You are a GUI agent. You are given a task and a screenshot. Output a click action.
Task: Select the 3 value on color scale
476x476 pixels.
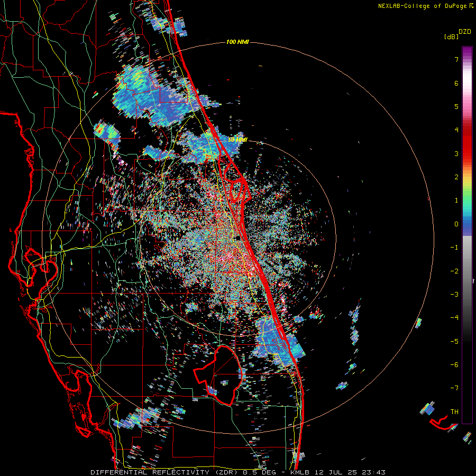pos(456,153)
